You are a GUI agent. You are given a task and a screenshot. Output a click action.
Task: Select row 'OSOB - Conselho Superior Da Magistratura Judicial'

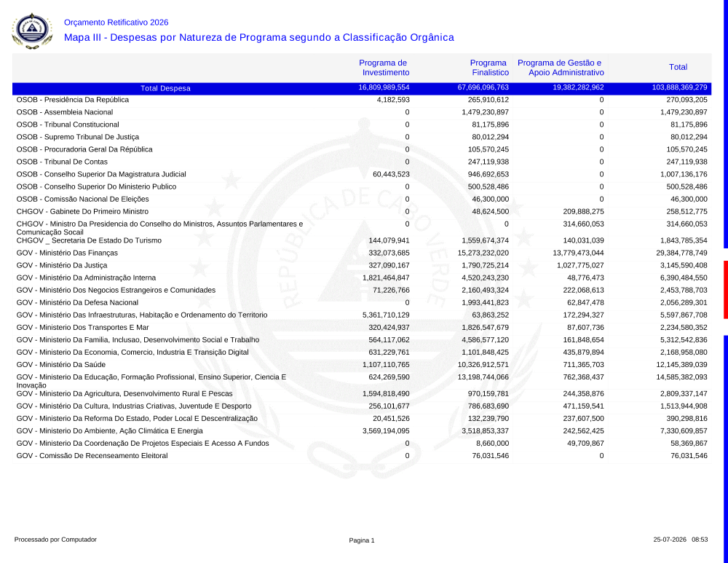[x=362, y=174]
